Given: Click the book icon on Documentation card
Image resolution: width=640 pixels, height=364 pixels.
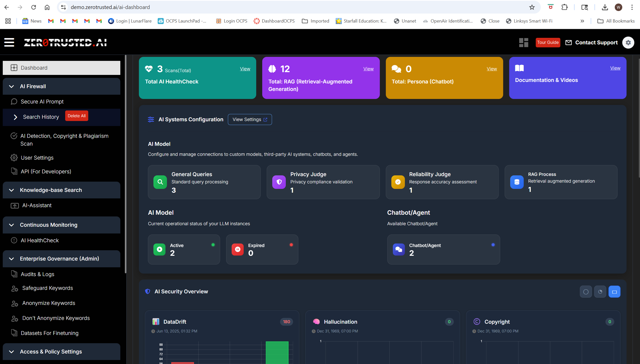Looking at the screenshot, I should pyautogui.click(x=519, y=68).
